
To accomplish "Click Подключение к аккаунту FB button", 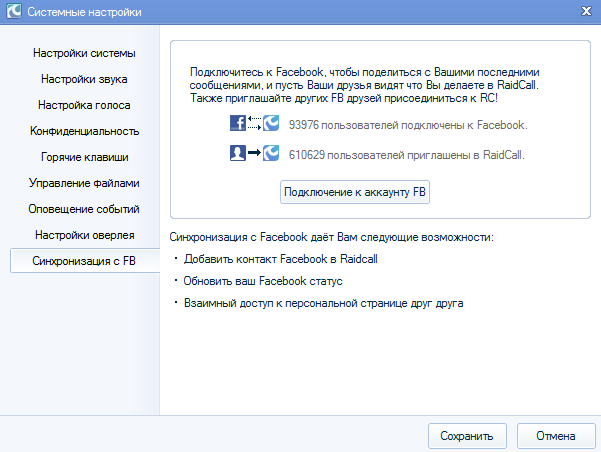I will tap(355, 192).
